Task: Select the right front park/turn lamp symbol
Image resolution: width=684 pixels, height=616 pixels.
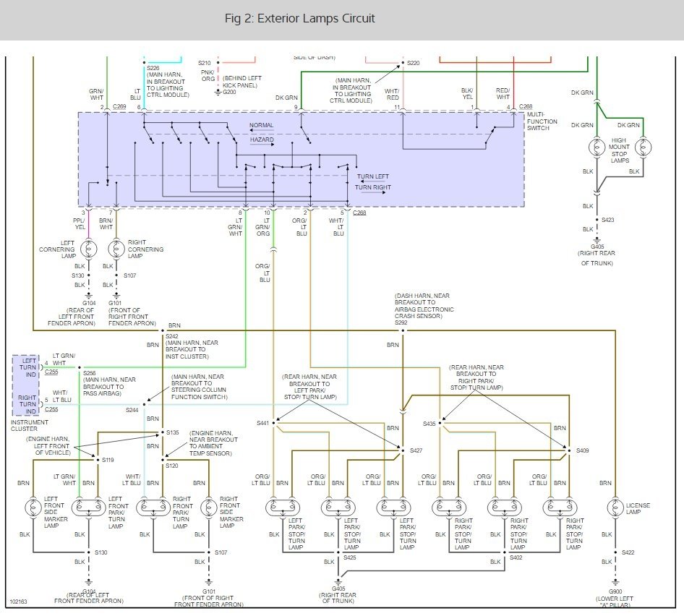Action: pos(153,508)
